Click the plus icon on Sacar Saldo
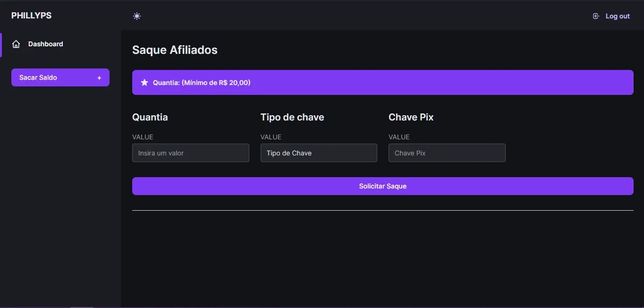 tap(99, 78)
